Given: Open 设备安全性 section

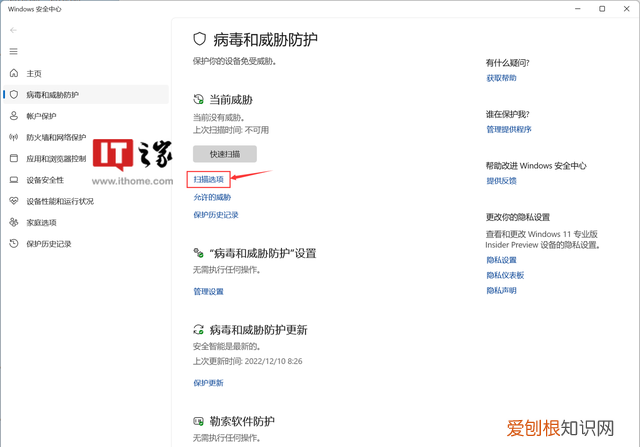Looking at the screenshot, I should click(45, 180).
